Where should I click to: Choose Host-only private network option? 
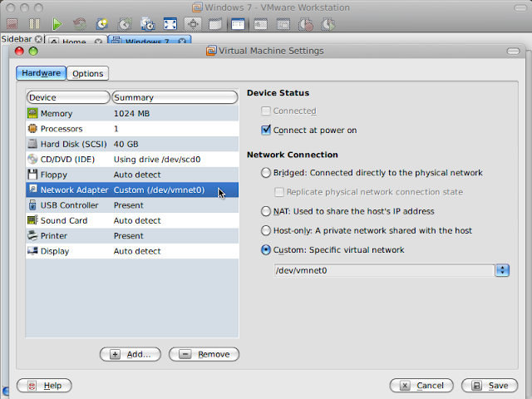pyautogui.click(x=266, y=231)
